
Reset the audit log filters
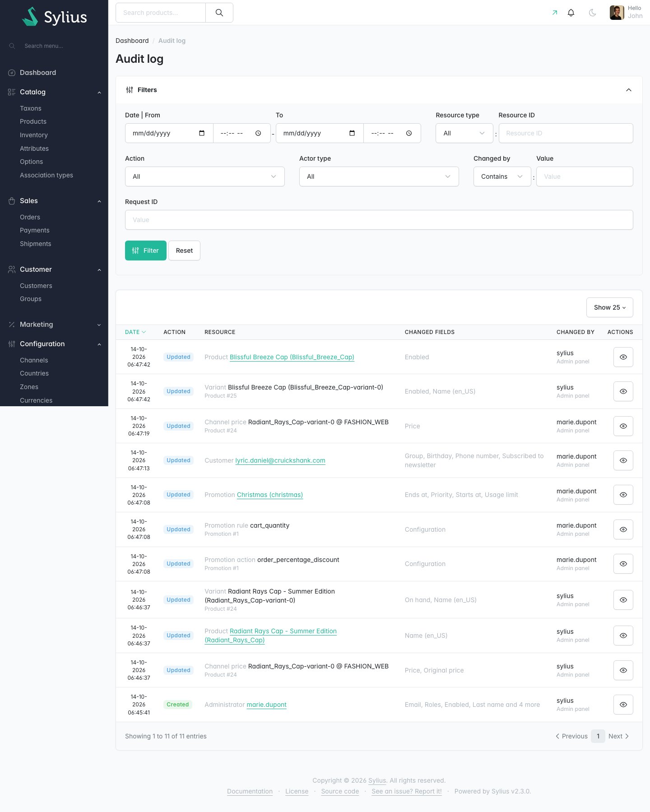tap(184, 251)
